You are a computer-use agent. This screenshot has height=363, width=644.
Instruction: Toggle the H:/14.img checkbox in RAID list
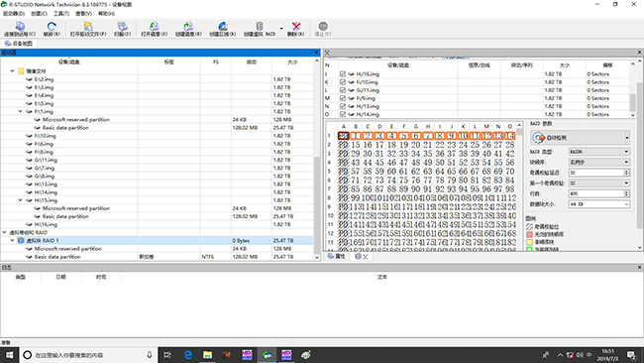tap(343, 114)
